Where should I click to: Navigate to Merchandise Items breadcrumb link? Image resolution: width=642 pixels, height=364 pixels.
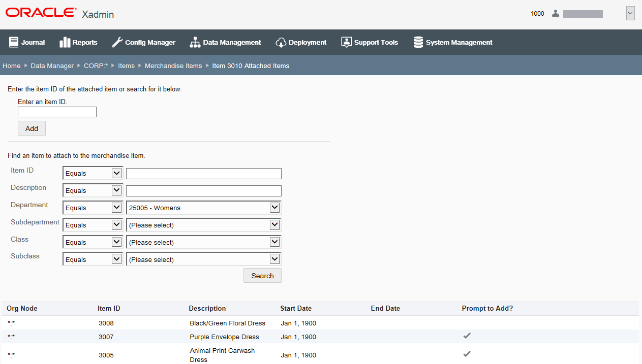click(x=173, y=65)
